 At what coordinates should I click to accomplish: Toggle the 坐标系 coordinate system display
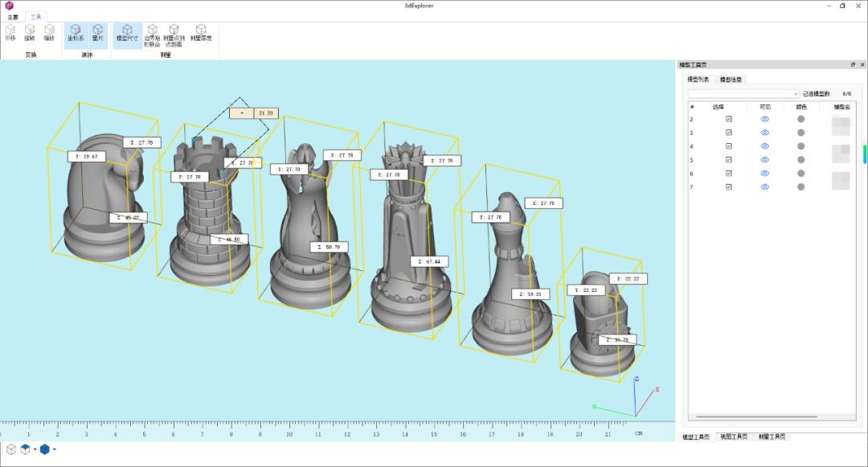(x=75, y=32)
